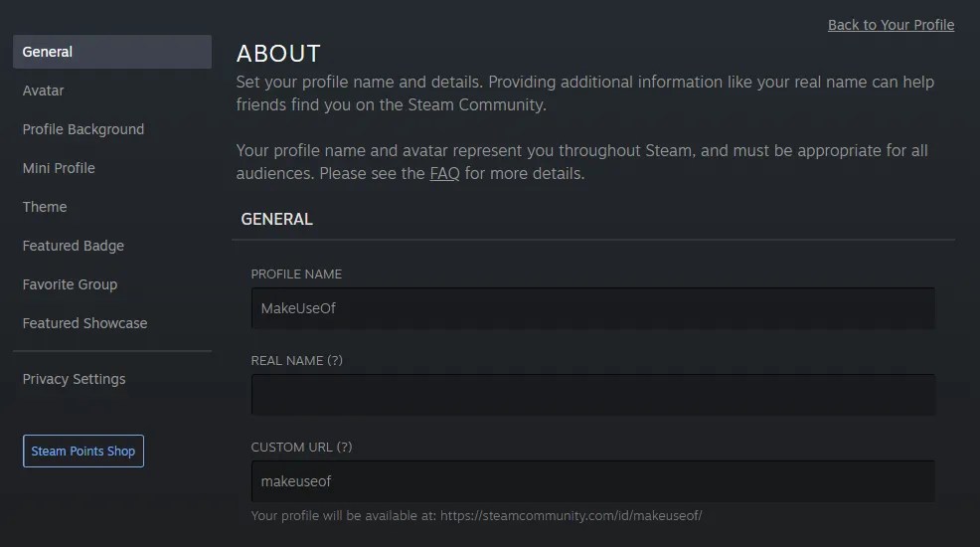Focus the Custom URL field containing makeuseof

pos(593,481)
